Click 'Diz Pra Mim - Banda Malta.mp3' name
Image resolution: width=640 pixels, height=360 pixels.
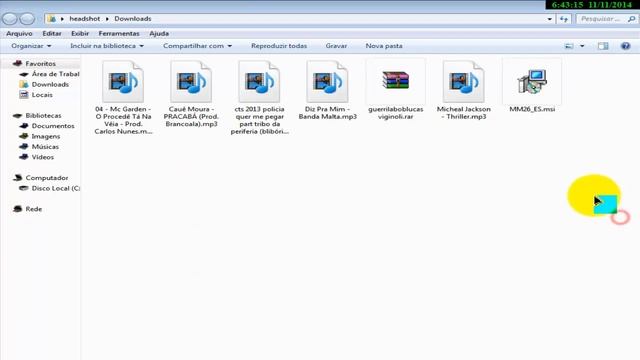tap(327, 113)
